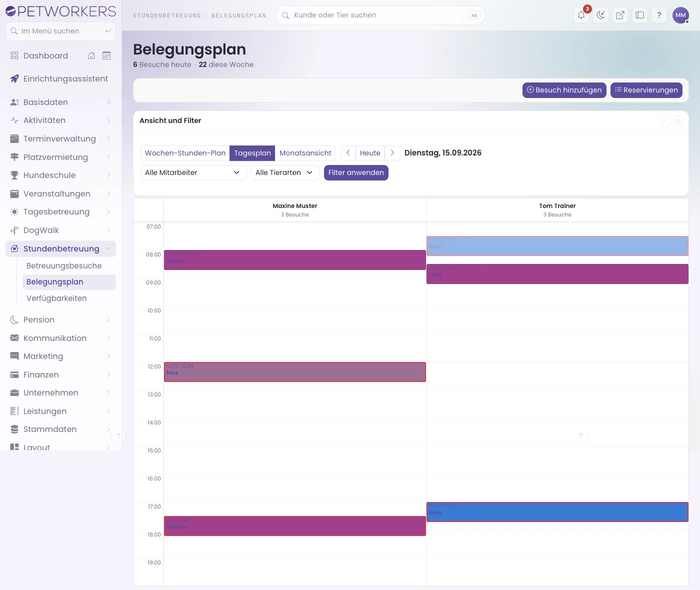This screenshot has height=590, width=700.
Task: Jump to Heute
Action: (x=370, y=153)
